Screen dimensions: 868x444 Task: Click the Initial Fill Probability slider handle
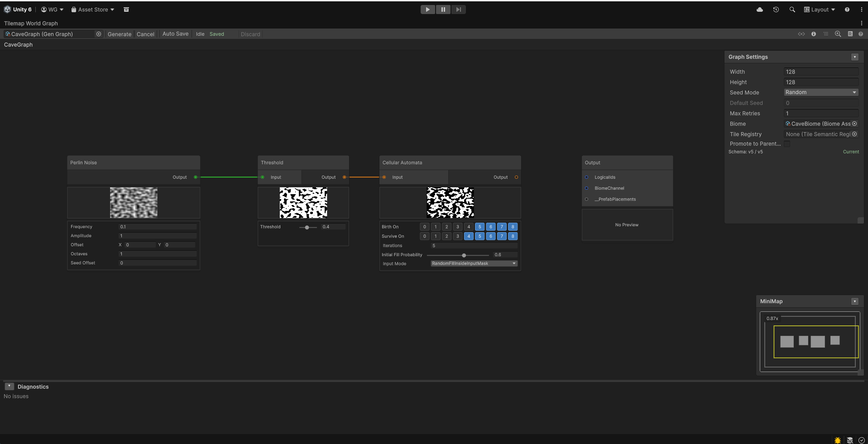464,255
